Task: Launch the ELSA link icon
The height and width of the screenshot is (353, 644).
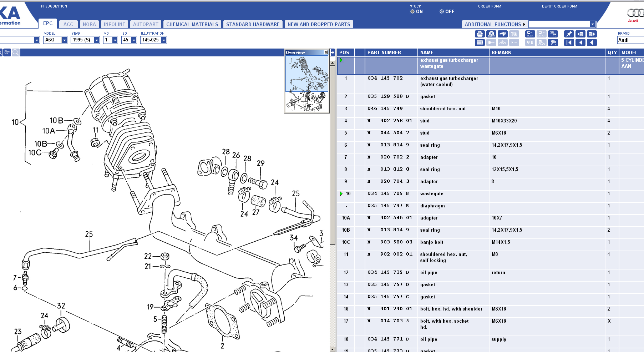Action: point(530,34)
